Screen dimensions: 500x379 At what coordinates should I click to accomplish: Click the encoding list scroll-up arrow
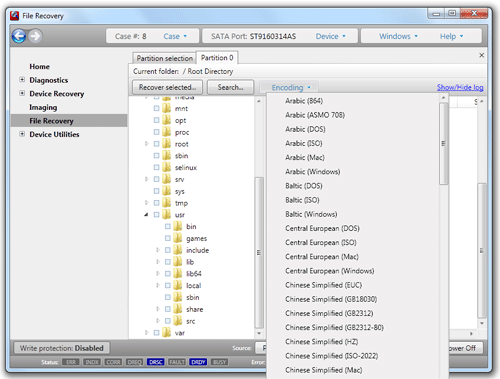coord(443,98)
